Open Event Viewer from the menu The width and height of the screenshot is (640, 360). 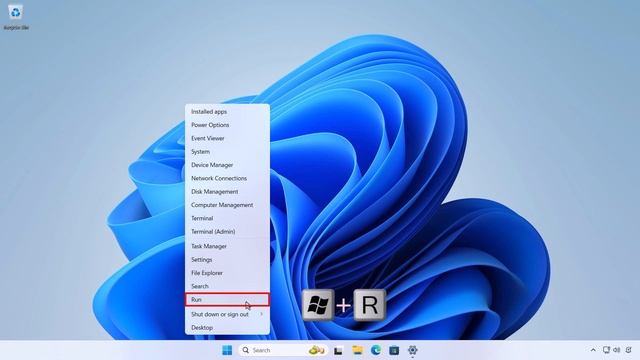[x=227, y=138]
